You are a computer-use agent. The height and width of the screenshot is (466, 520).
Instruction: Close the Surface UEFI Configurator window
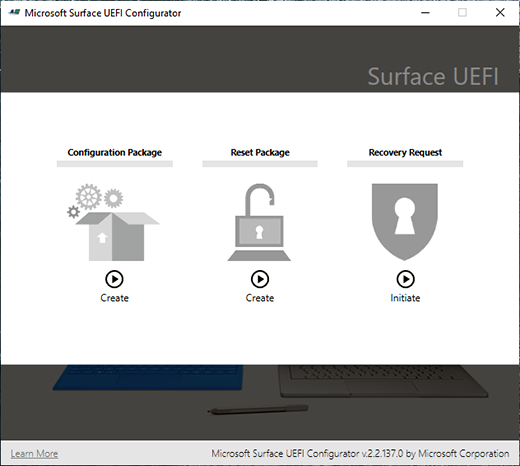click(x=500, y=13)
